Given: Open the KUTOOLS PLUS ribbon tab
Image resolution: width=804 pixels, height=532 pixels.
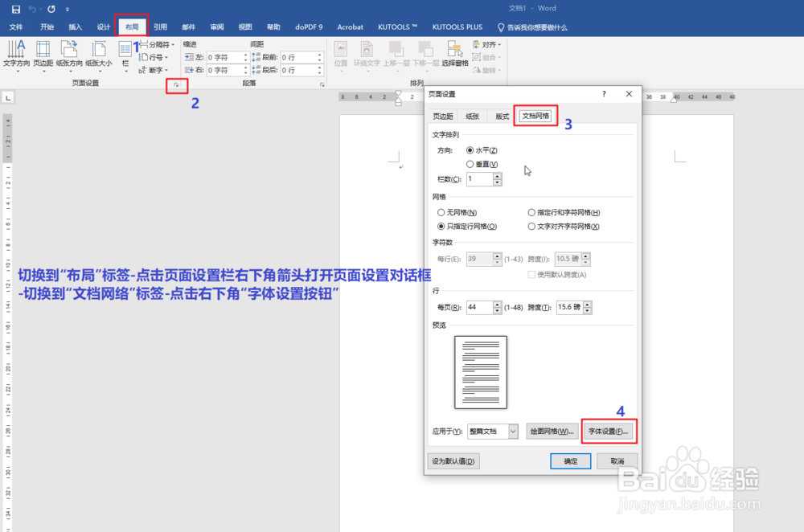Looking at the screenshot, I should 457,27.
